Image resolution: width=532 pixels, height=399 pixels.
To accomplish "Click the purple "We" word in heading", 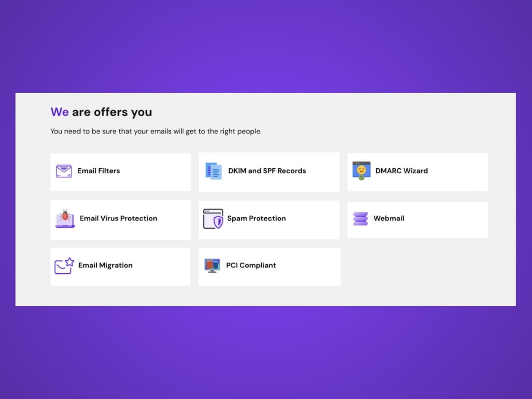I will 60,112.
